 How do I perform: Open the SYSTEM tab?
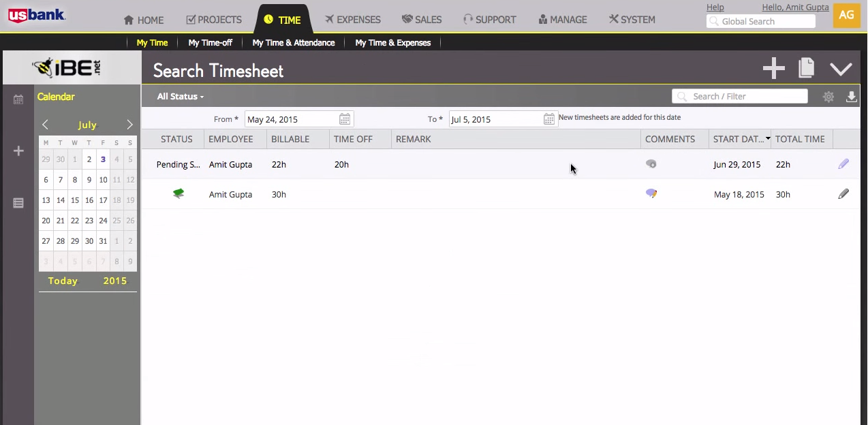coord(632,20)
